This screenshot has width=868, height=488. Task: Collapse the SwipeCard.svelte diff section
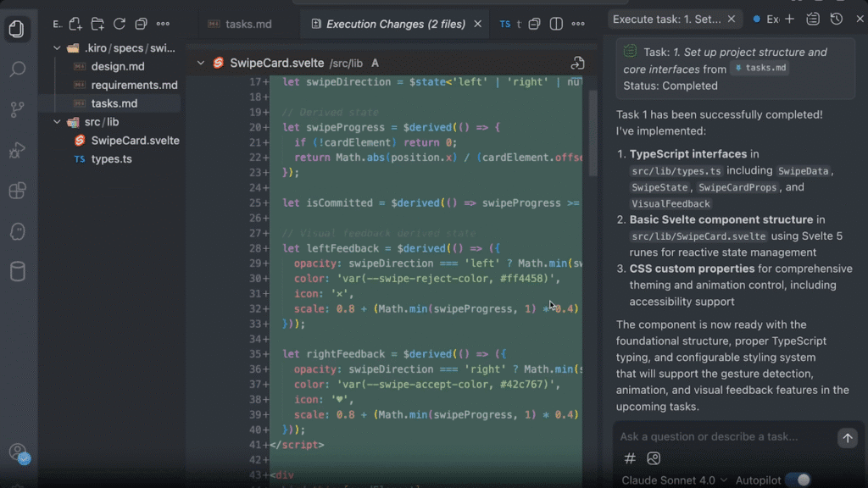(x=200, y=63)
